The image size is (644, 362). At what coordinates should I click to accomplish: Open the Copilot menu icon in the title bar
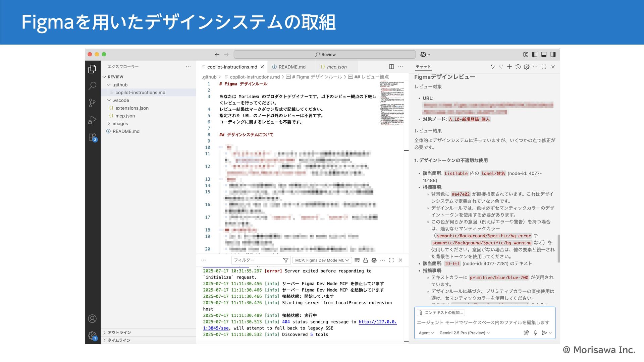(425, 55)
